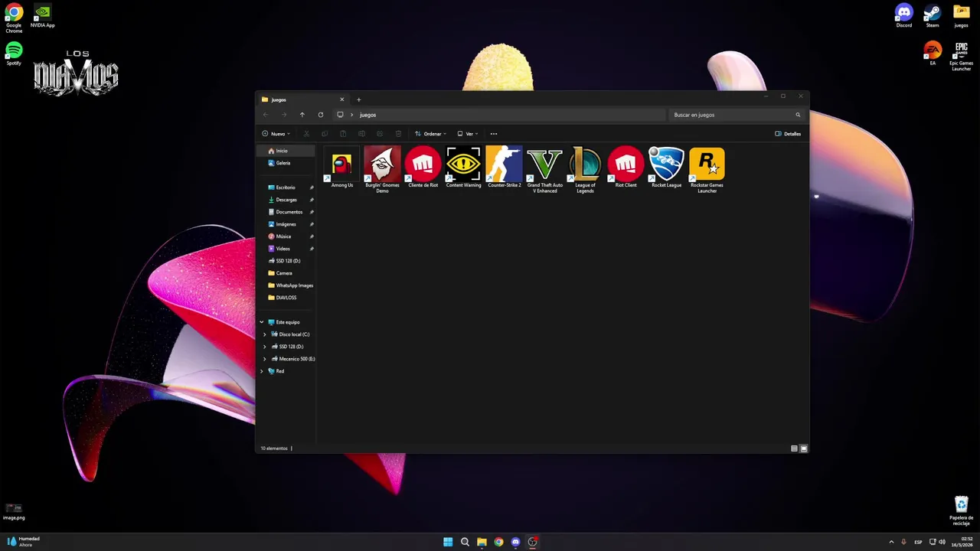Click the address bar location chevron
Viewport: 980px width, 551px height.
click(x=351, y=115)
